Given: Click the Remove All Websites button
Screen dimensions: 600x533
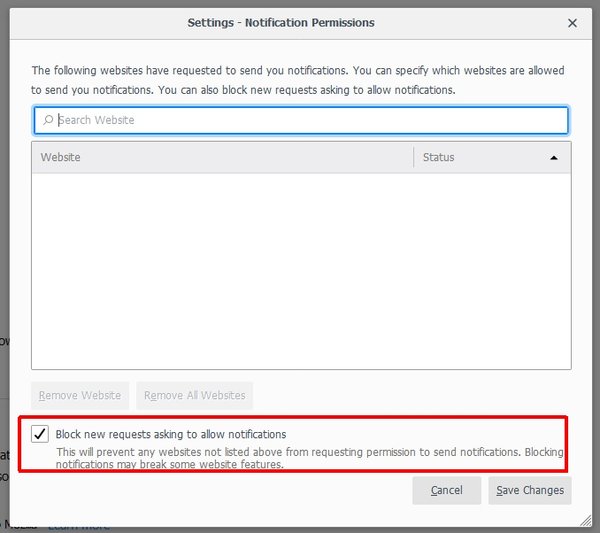Looking at the screenshot, I should pos(195,395).
